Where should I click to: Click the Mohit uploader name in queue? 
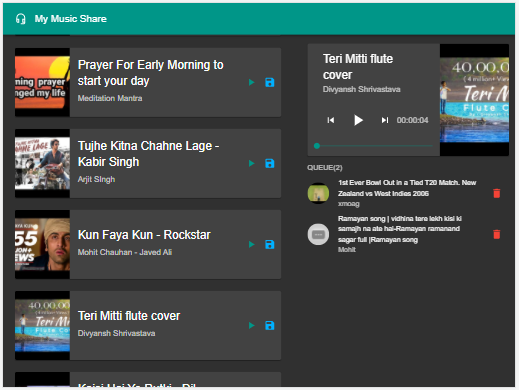[347, 250]
